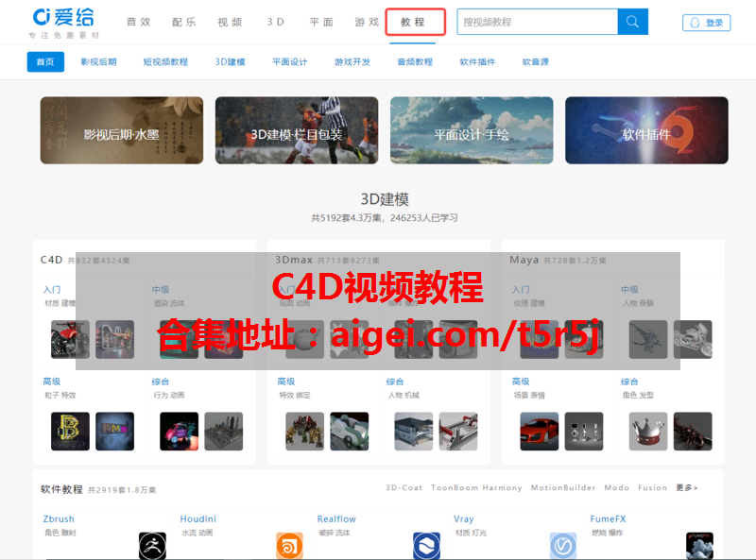Select the 教程 top menu
756x560 pixels.
[415, 22]
